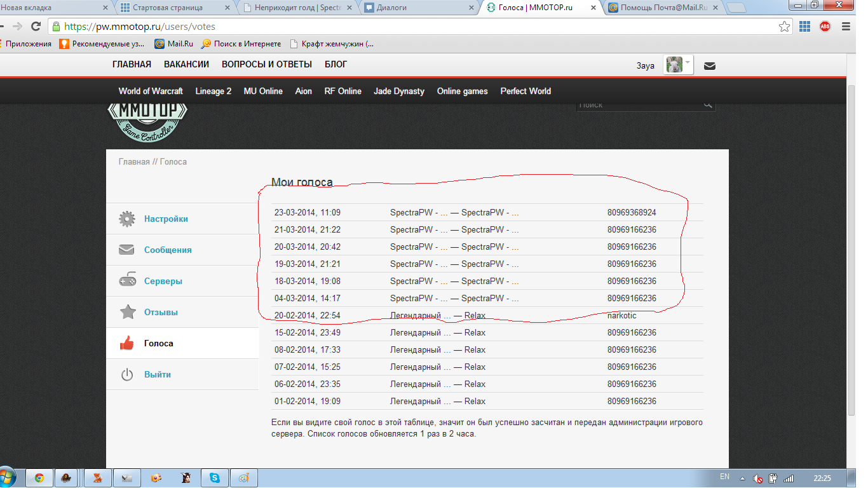Open messages via header envelope icon
868x488 pixels.
point(710,65)
